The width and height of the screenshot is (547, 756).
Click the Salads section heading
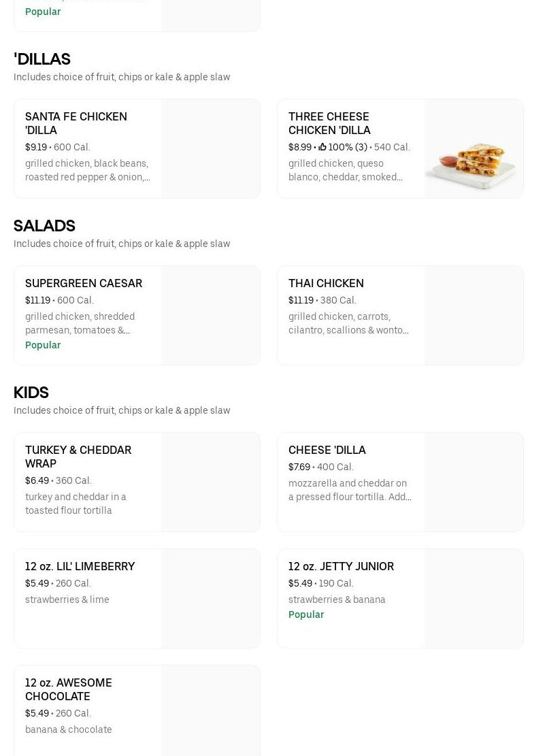(44, 226)
